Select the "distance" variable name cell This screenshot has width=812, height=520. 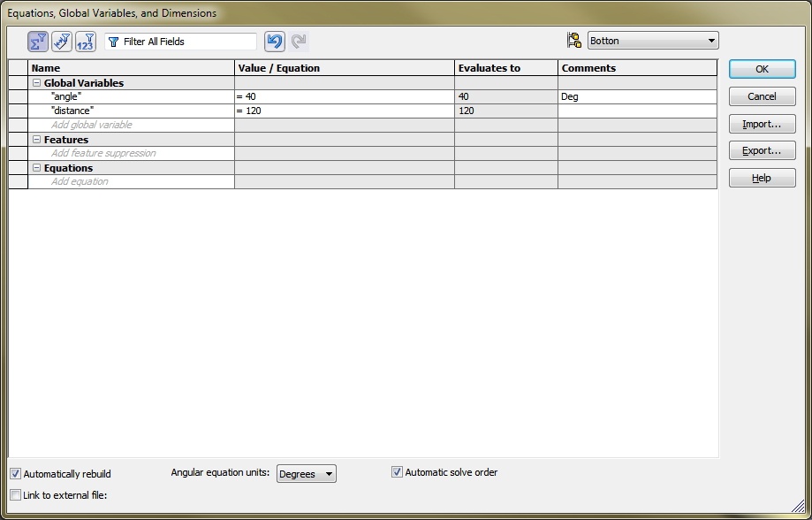tap(131, 111)
